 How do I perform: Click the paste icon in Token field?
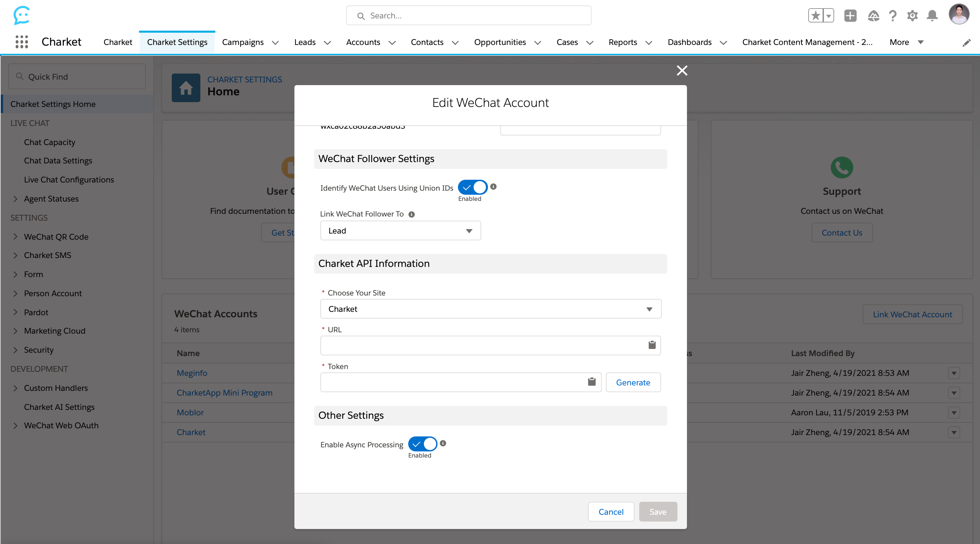pyautogui.click(x=592, y=382)
